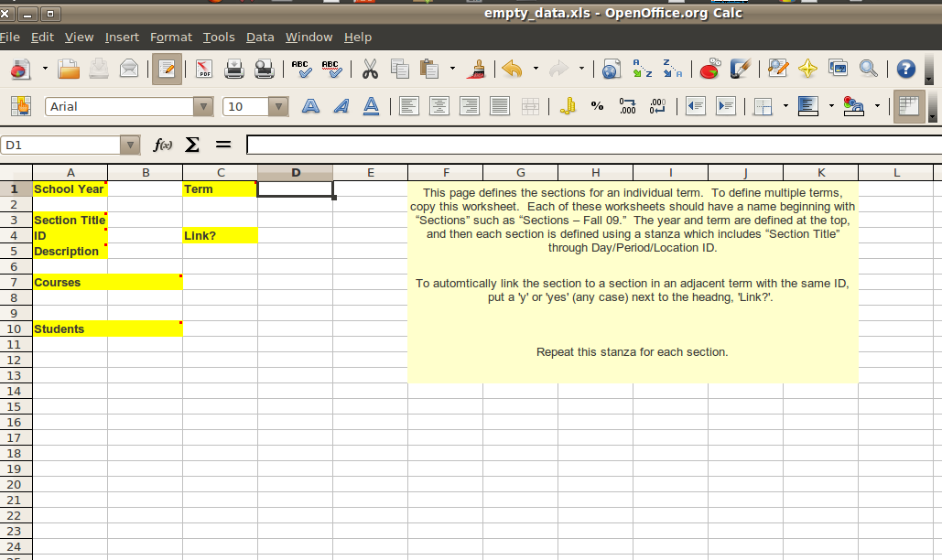942x560 pixels.
Task: Click the Export as PDF icon
Action: point(204,70)
